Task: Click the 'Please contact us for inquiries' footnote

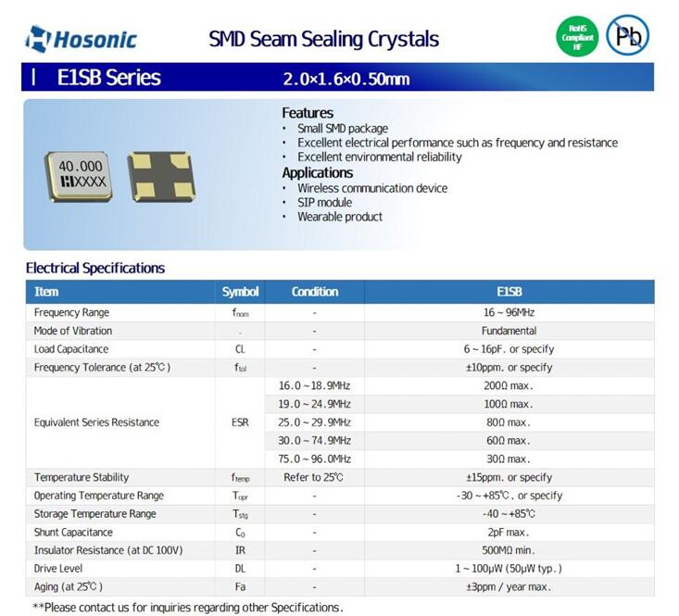Action: [x=188, y=608]
